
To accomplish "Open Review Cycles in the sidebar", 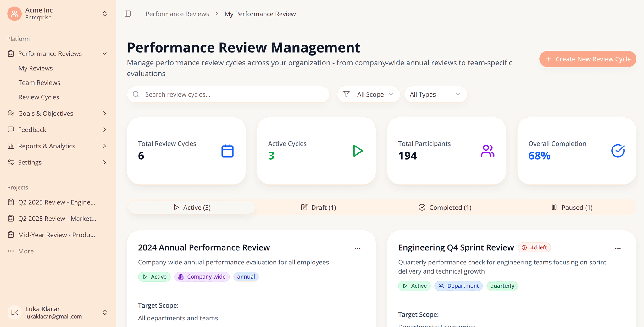I will point(39,97).
